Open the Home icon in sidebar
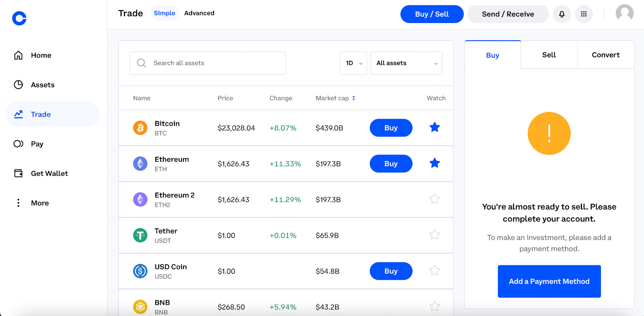The image size is (644, 316). [18, 55]
